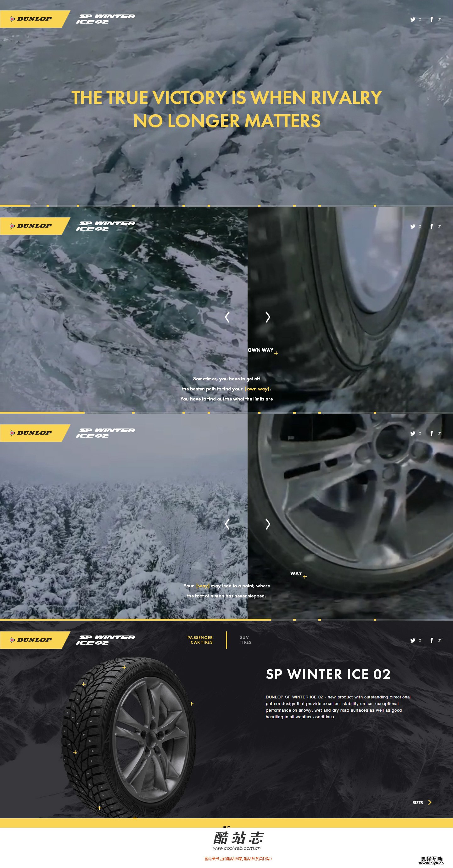Share on Facebook from the ice headline section

click(x=432, y=19)
